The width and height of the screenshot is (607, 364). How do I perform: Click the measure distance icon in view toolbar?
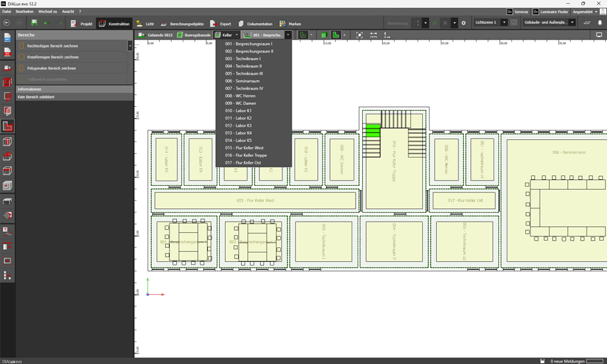tap(373, 35)
